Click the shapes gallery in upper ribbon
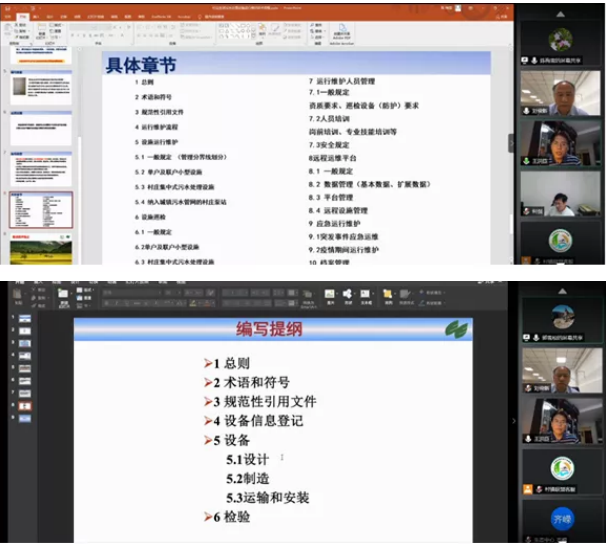Viewport: 606px width, 544px height. point(235,31)
